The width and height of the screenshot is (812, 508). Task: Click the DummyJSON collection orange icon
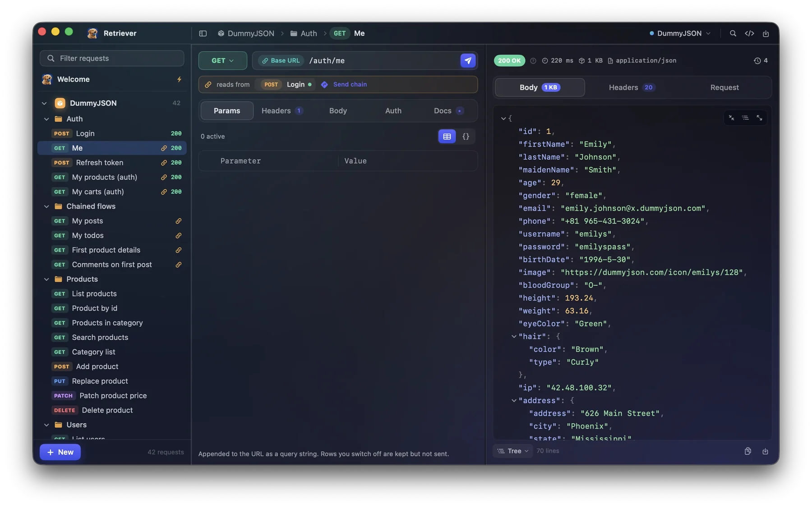[x=60, y=103]
